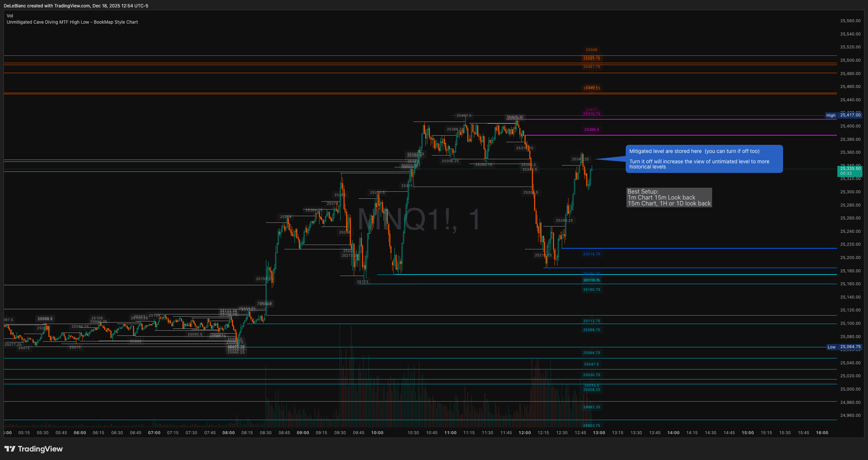This screenshot has height=460, width=868.
Task: Click the High tag on price axis
Action: (831, 115)
